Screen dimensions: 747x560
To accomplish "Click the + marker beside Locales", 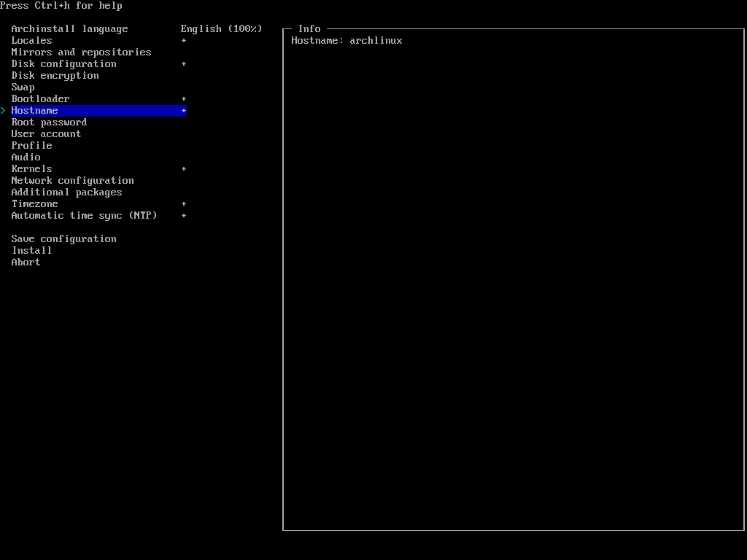I will [184, 41].
